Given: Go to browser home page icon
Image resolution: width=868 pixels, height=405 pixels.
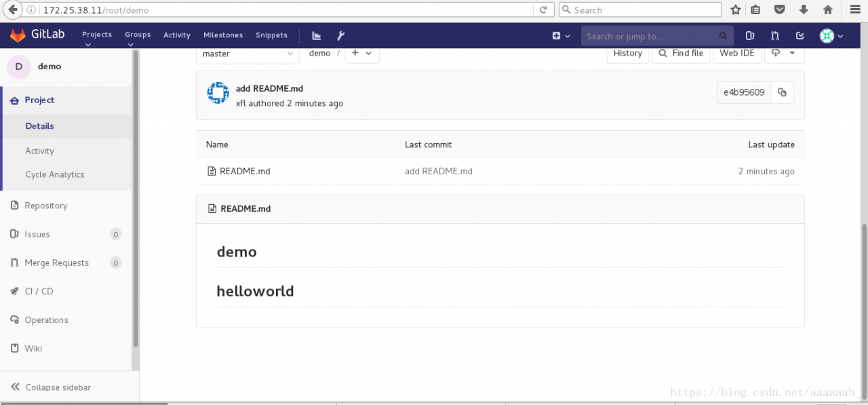Looking at the screenshot, I should point(827,9).
